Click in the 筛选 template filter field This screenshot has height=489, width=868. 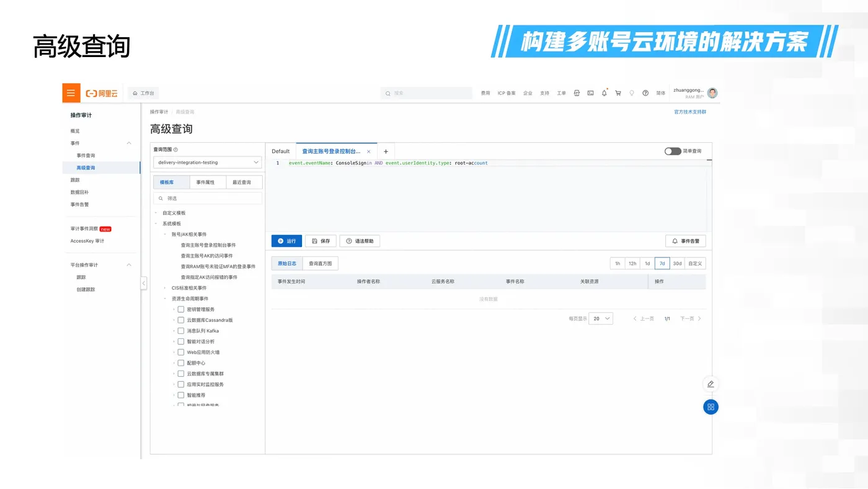point(208,199)
